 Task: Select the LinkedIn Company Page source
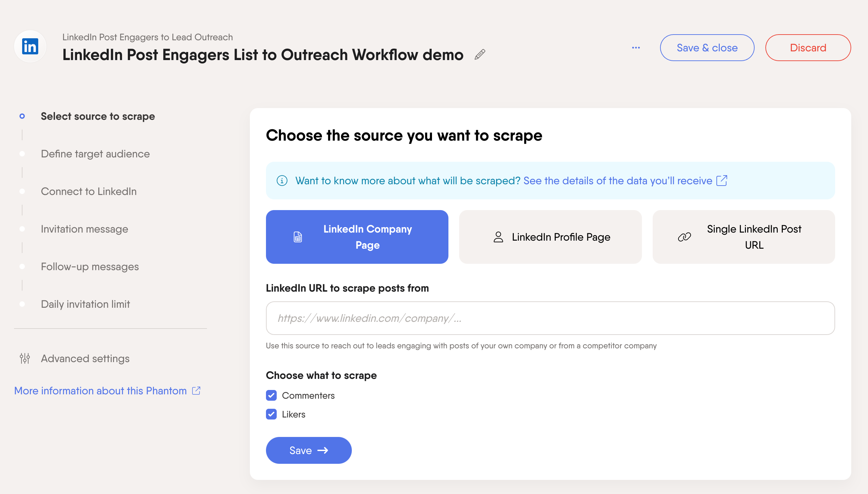(x=357, y=237)
